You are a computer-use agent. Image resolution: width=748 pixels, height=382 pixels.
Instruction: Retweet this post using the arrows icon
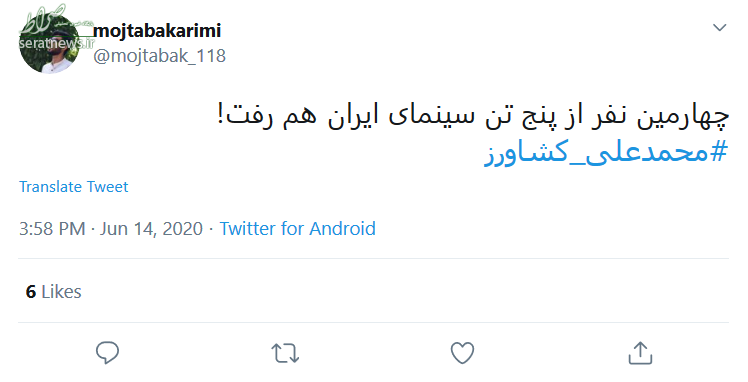pyautogui.click(x=285, y=354)
